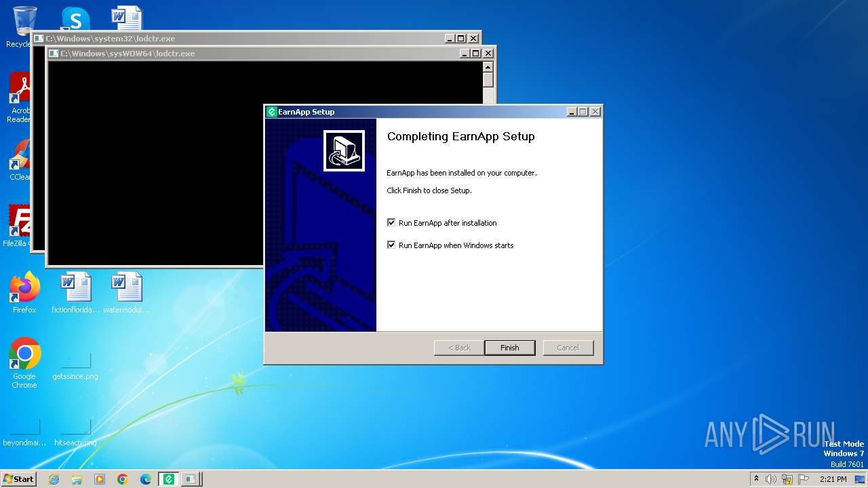Maximize the sysWOW64 lodctr console
The height and width of the screenshot is (488, 868).
tap(476, 54)
